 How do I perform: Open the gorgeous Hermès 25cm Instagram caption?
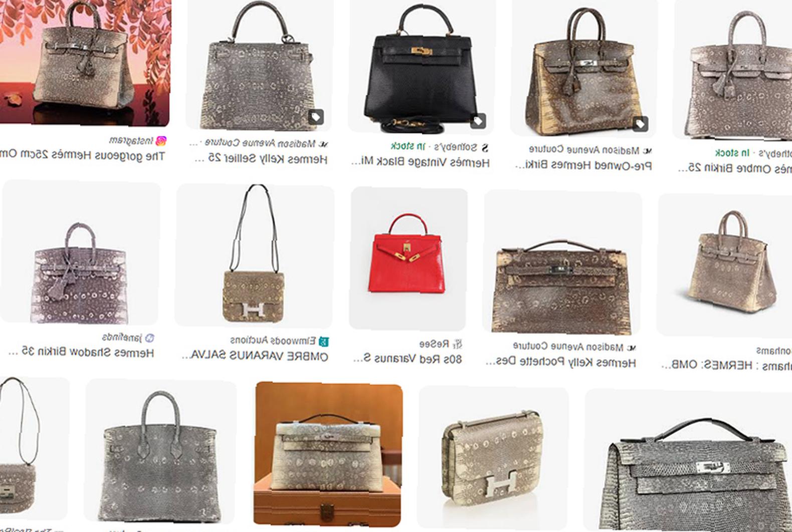(x=82, y=155)
